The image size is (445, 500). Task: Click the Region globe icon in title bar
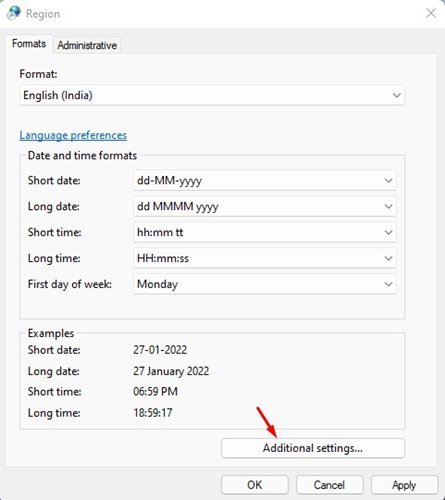[x=14, y=13]
